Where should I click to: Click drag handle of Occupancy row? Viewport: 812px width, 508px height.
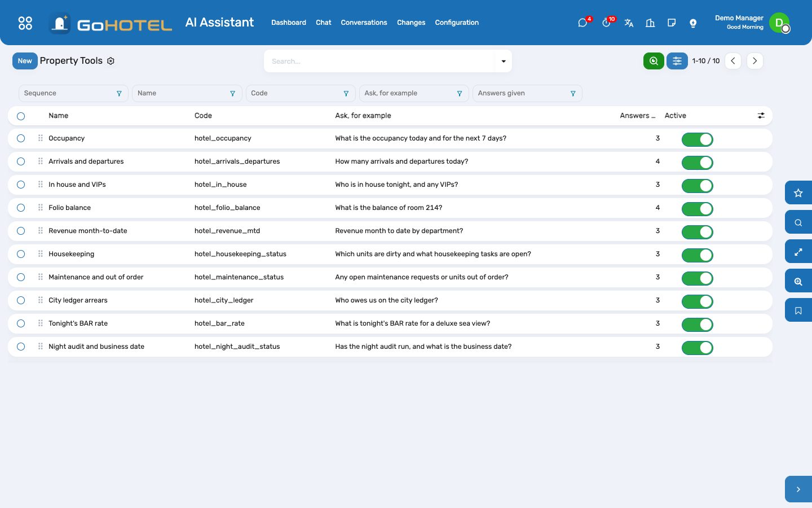pyautogui.click(x=41, y=138)
